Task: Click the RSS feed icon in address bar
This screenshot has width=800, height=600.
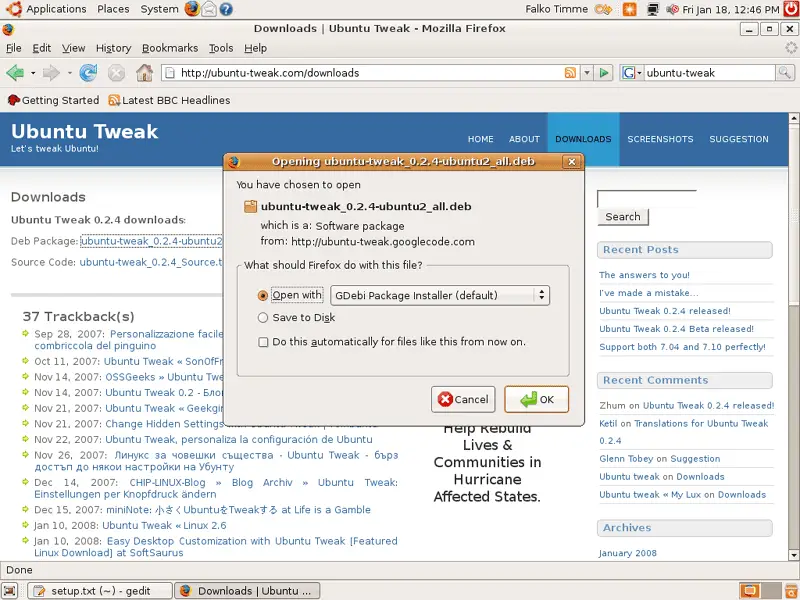Action: pos(570,73)
